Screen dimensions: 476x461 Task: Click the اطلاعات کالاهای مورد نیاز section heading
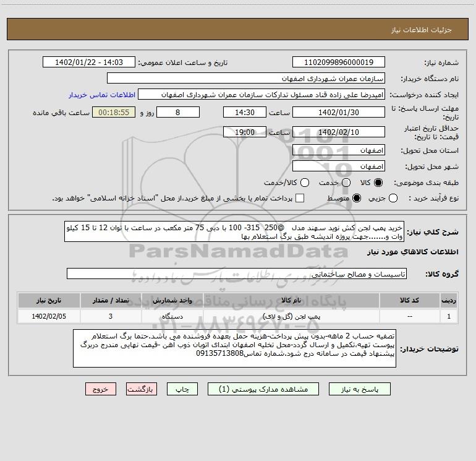pyautogui.click(x=413, y=252)
